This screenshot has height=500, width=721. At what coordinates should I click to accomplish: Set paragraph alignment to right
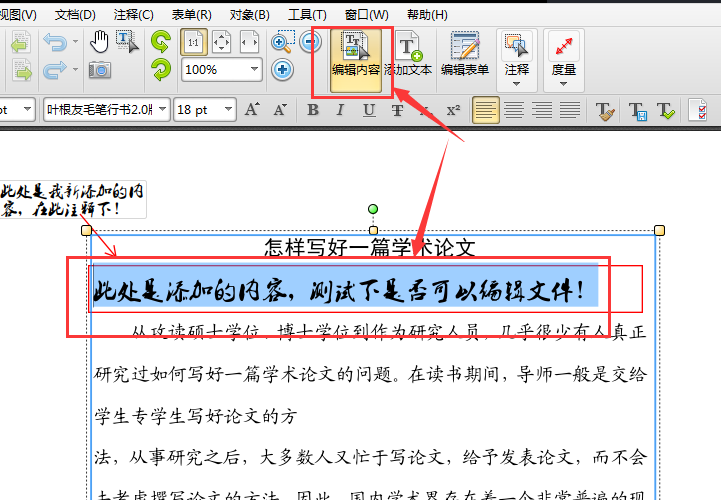(x=542, y=110)
